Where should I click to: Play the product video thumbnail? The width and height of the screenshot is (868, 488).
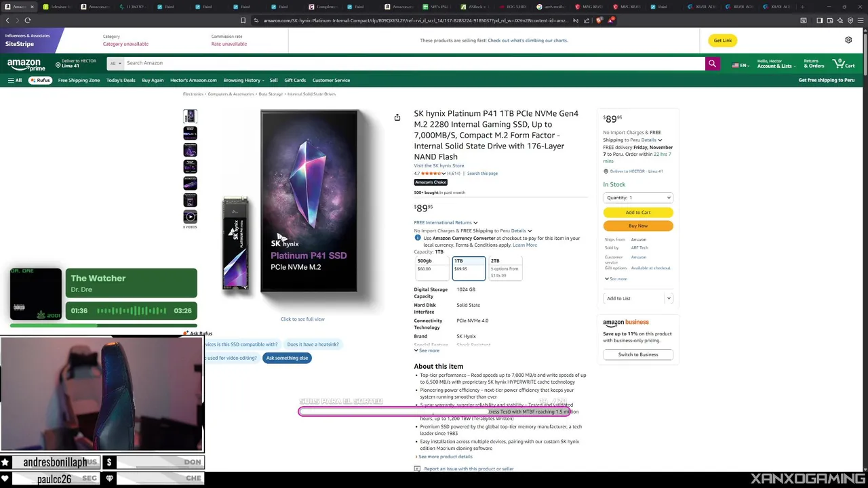(190, 217)
